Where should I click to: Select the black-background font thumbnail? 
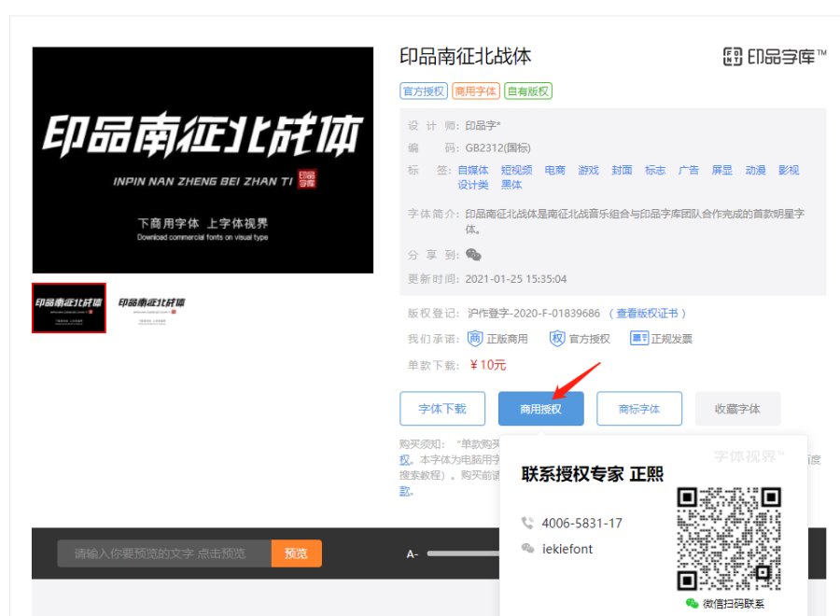click(69, 308)
